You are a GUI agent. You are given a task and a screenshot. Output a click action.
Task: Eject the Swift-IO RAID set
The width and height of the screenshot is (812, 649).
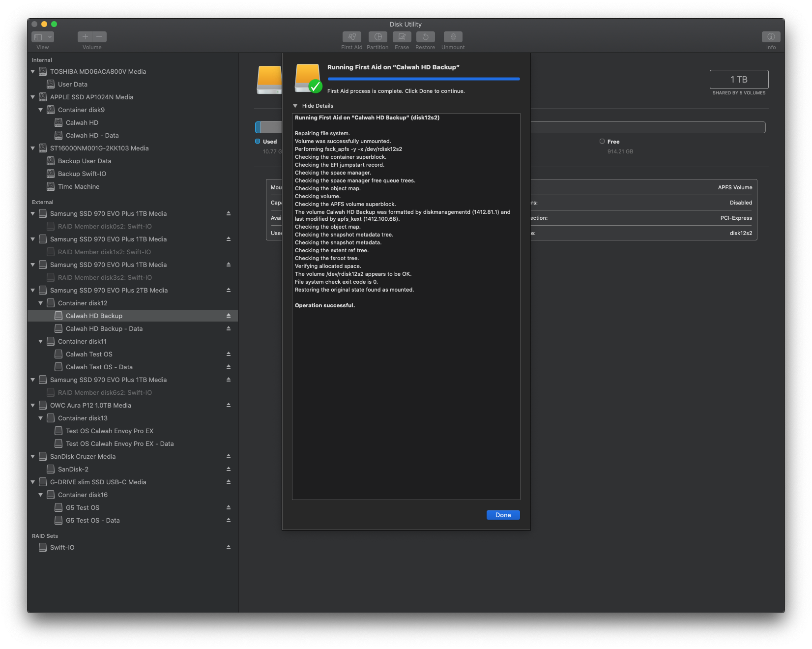pyautogui.click(x=229, y=547)
